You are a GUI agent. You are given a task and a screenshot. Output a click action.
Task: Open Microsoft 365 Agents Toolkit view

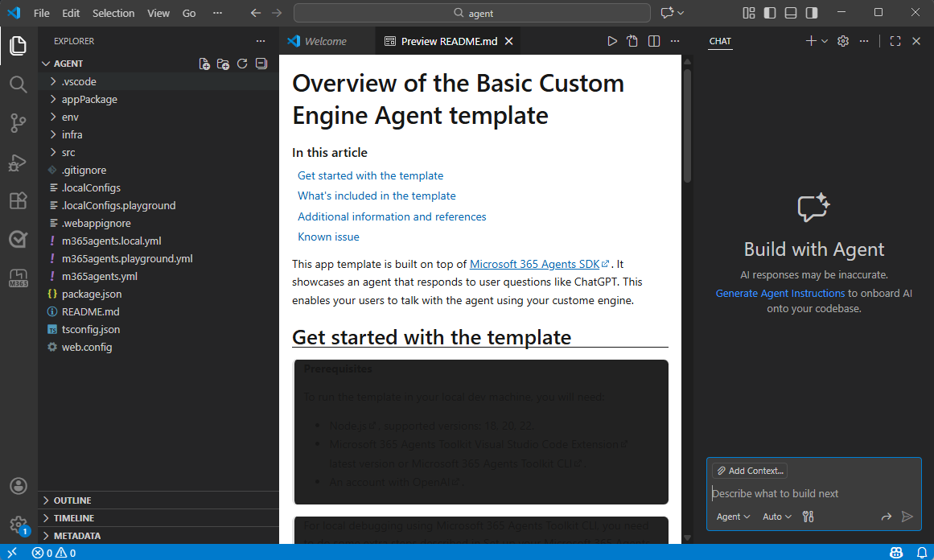pos(18,278)
